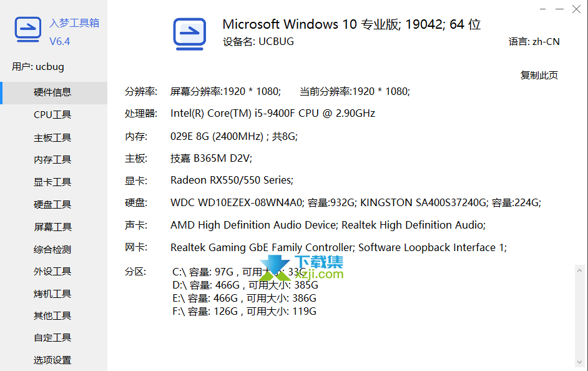Viewport: 588px width, 371px height.
Task: Click the scroll down arrow of the partition list
Action: click(579, 362)
